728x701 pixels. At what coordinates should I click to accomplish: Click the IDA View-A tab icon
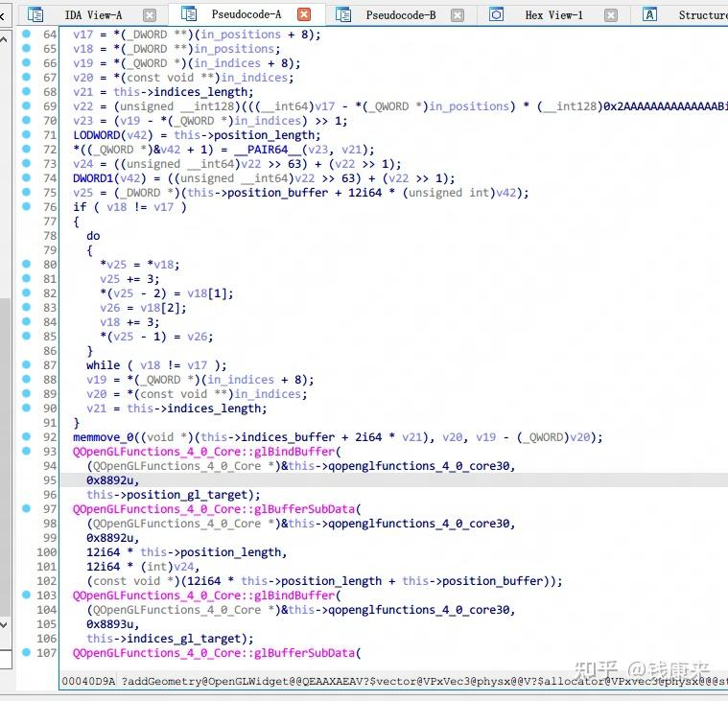pyautogui.click(x=35, y=14)
